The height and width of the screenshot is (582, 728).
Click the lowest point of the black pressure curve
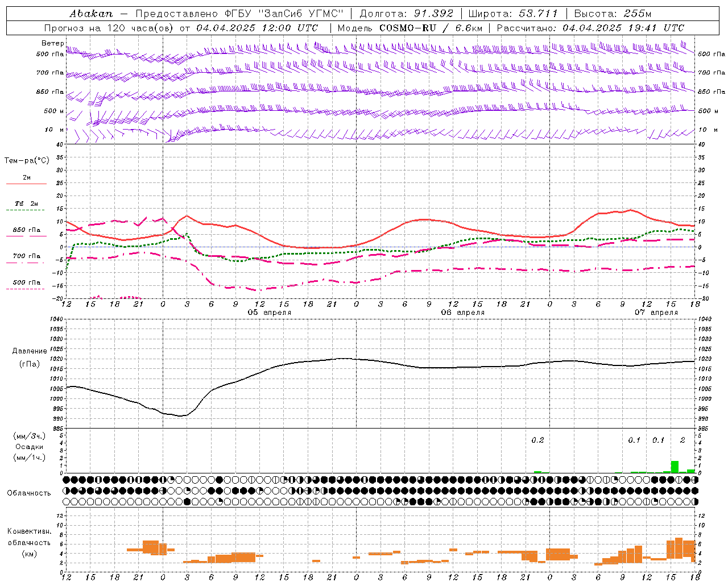coord(181,416)
